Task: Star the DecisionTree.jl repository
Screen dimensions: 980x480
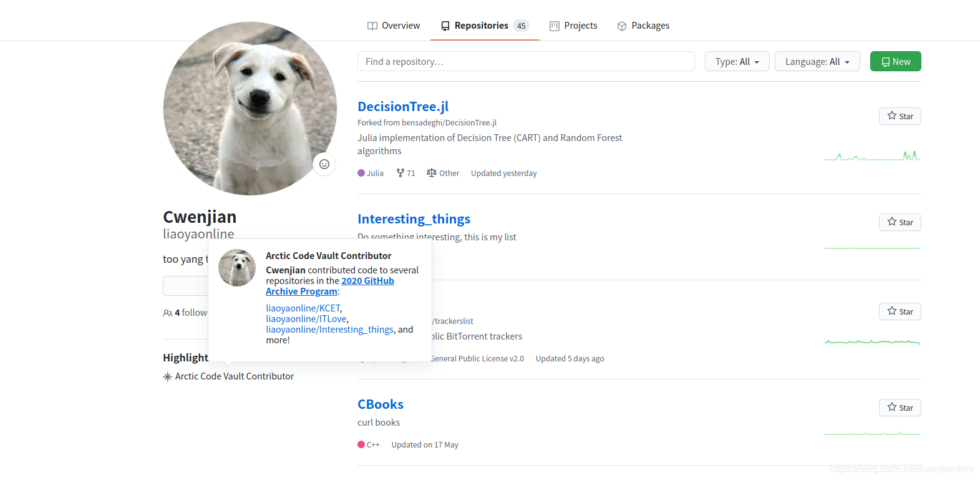Action: click(x=900, y=116)
